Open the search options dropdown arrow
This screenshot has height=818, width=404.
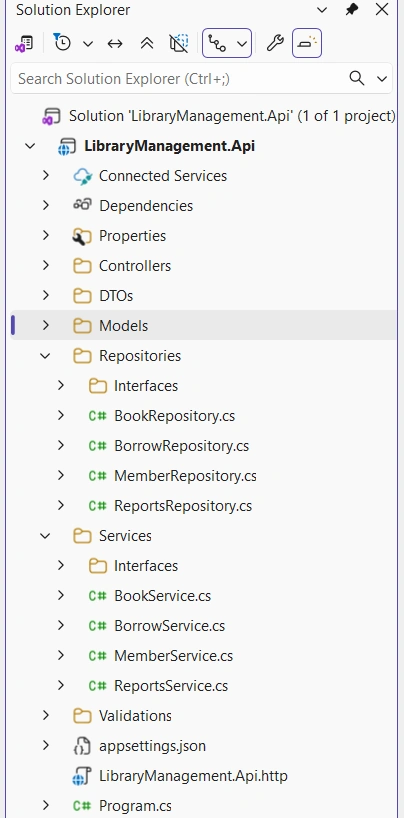(x=382, y=79)
